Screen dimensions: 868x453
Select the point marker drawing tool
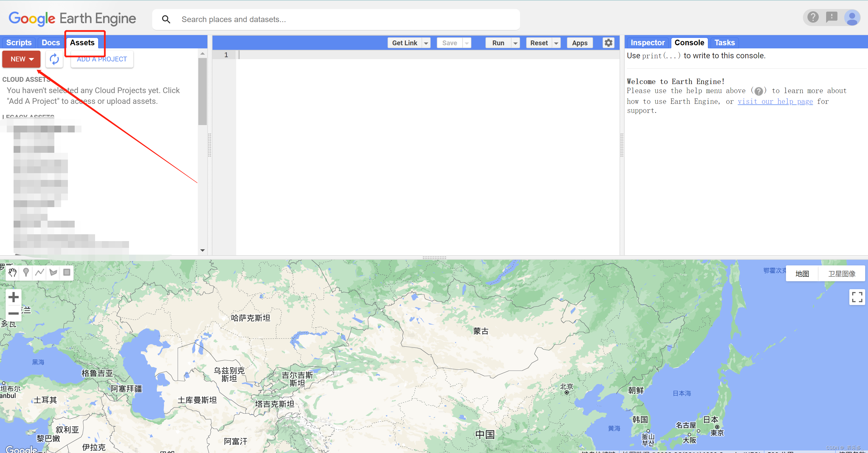[26, 273]
